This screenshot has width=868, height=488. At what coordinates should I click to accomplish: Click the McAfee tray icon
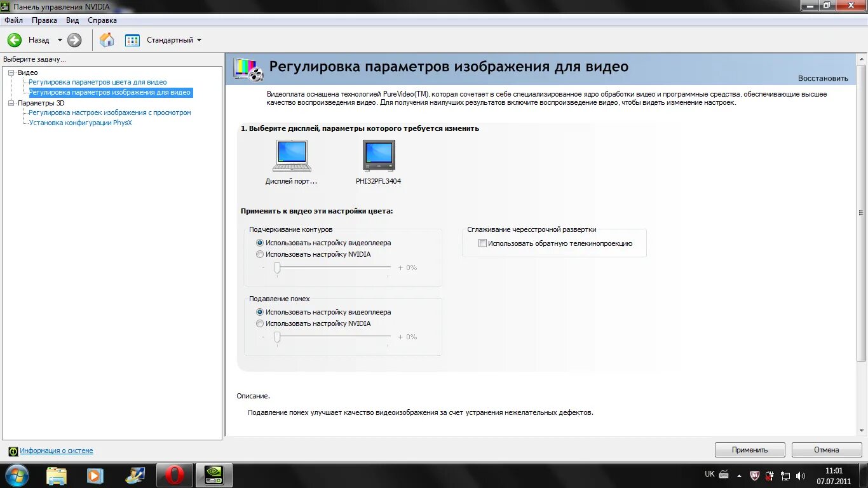coord(754,475)
